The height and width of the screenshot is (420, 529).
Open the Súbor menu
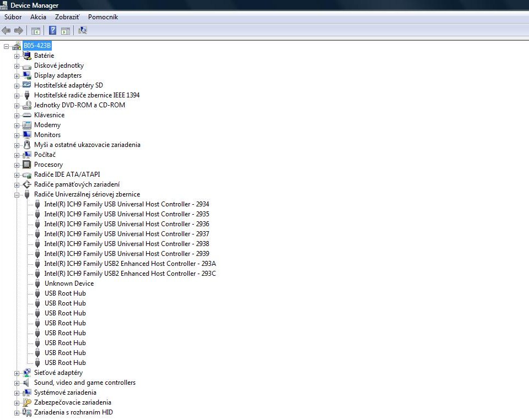click(13, 17)
